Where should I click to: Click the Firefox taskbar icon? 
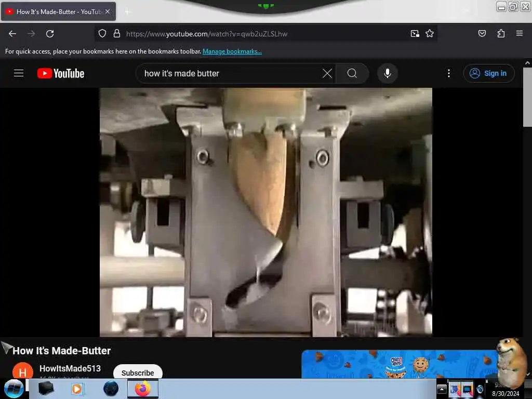click(143, 389)
